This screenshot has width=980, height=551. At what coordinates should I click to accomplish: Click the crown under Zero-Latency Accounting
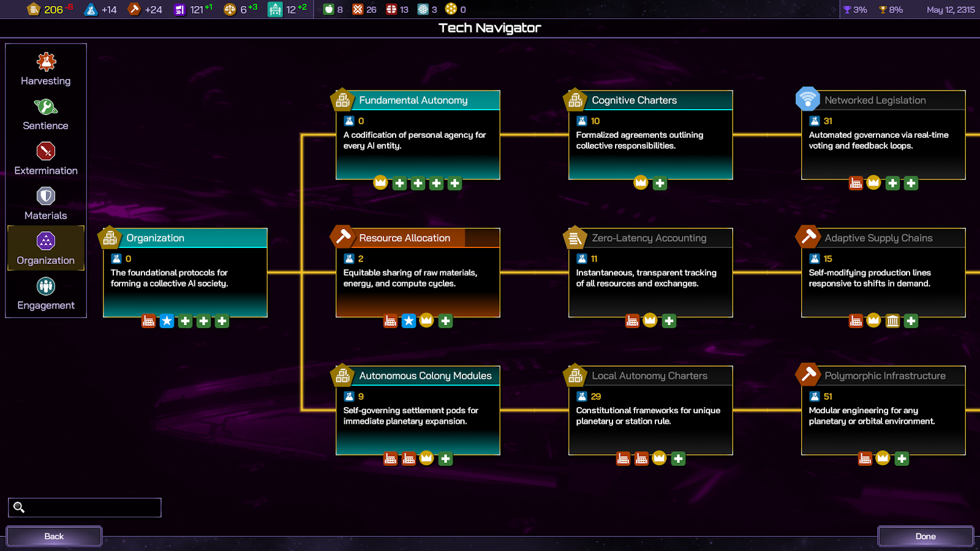coord(650,320)
